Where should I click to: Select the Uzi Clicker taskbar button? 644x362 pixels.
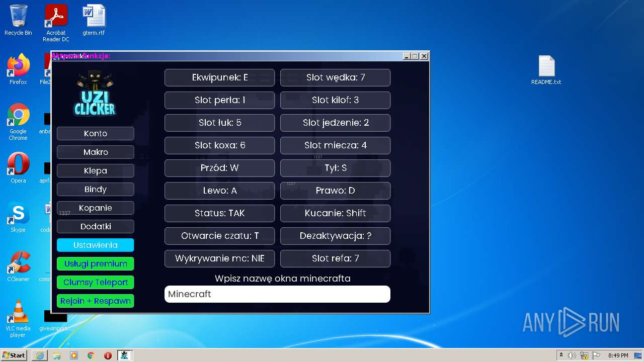pyautogui.click(x=125, y=355)
